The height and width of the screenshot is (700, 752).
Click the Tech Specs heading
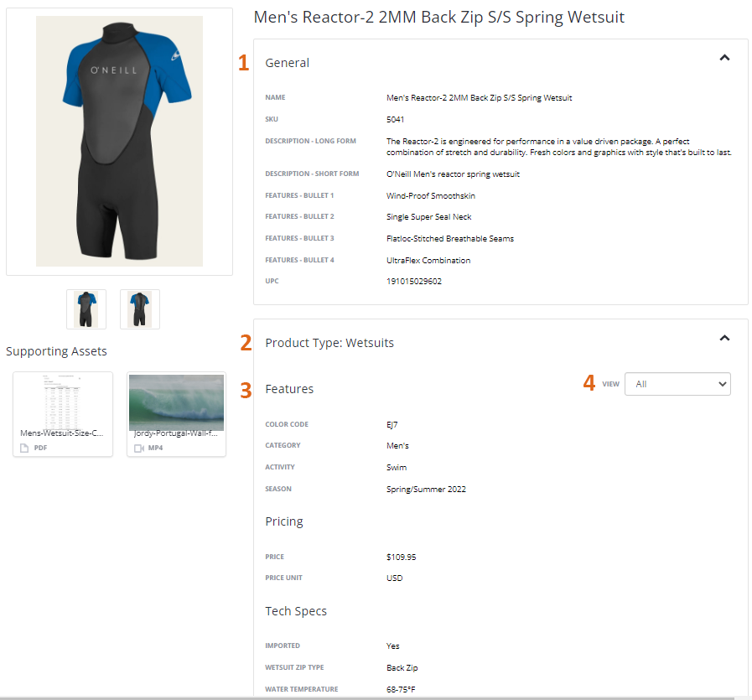tap(296, 611)
